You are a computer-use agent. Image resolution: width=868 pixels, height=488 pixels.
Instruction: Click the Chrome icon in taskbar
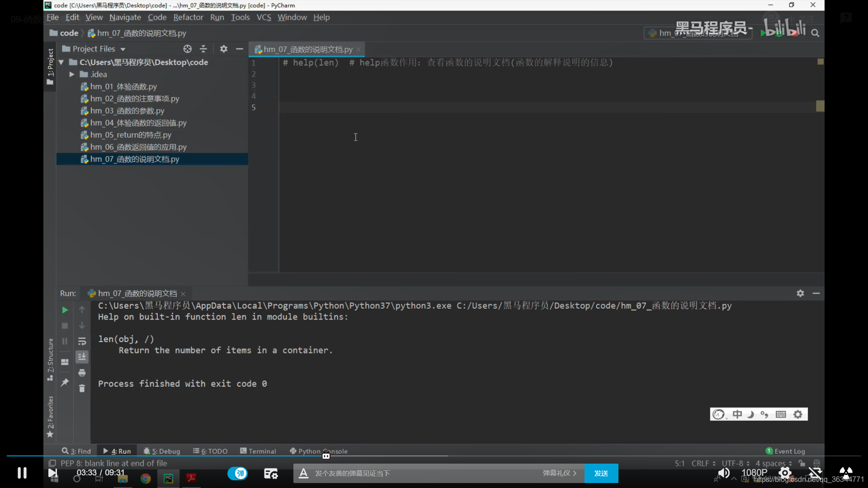point(146,479)
